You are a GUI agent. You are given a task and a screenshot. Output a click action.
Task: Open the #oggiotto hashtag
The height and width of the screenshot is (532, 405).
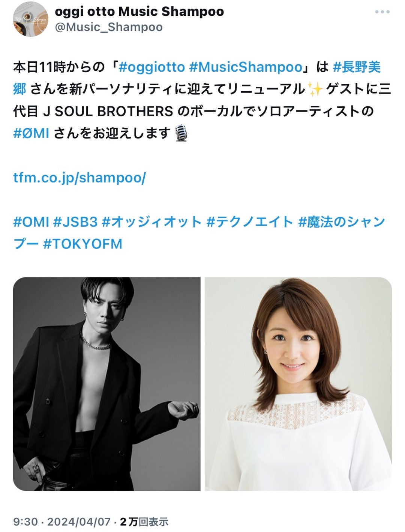click(151, 67)
